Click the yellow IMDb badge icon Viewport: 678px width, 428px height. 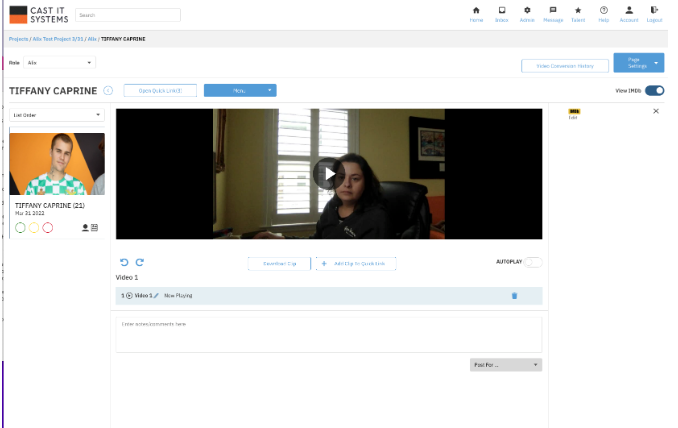click(574, 112)
